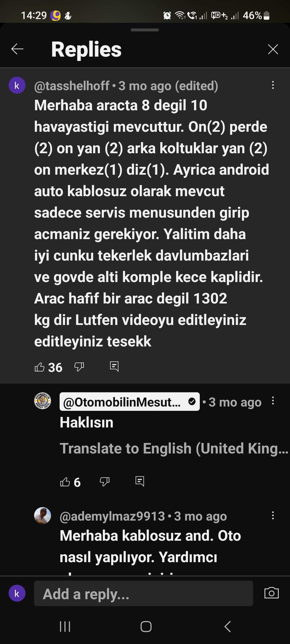Open Android recent apps button
290x644 pixels.
65,627
